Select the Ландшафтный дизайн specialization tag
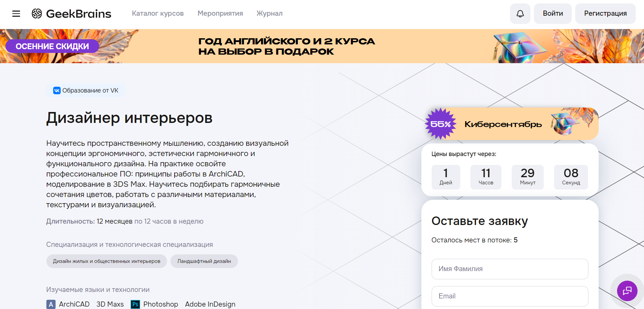Image resolution: width=644 pixels, height=309 pixels. point(204,261)
